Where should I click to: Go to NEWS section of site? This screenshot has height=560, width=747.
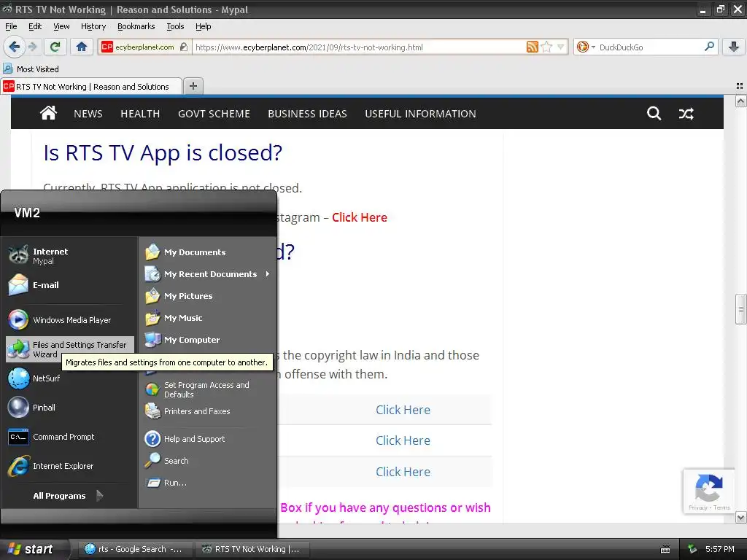[x=88, y=113]
